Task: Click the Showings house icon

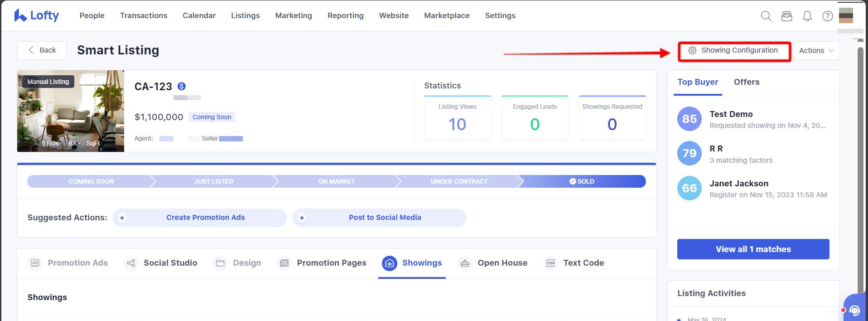Action: [x=390, y=263]
